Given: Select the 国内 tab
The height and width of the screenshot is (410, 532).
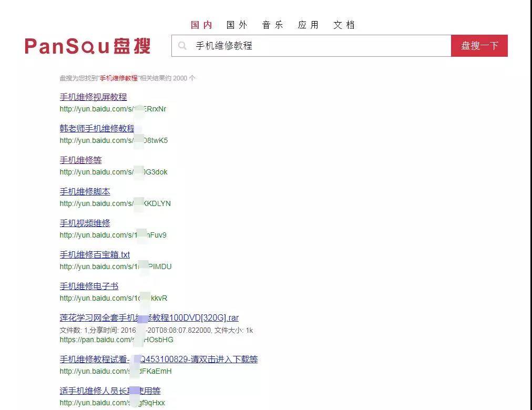Looking at the screenshot, I should click(201, 25).
